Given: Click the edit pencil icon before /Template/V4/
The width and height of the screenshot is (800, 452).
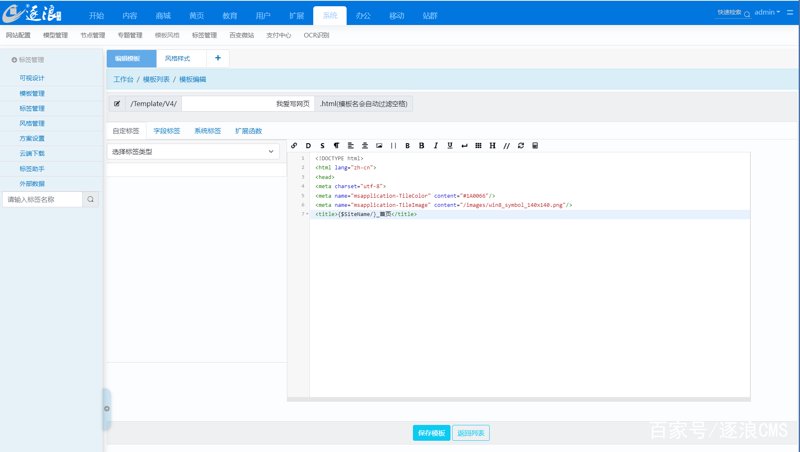Looking at the screenshot, I should [x=117, y=104].
